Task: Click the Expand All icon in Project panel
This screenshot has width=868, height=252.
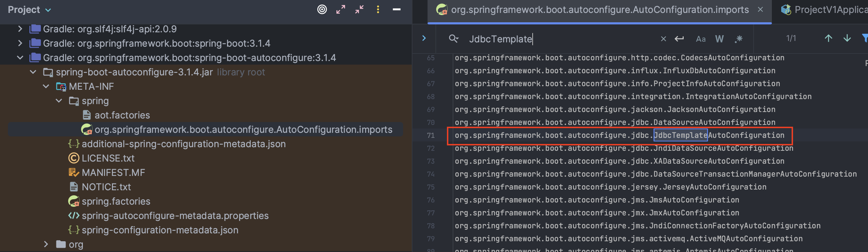Action: coord(341,10)
